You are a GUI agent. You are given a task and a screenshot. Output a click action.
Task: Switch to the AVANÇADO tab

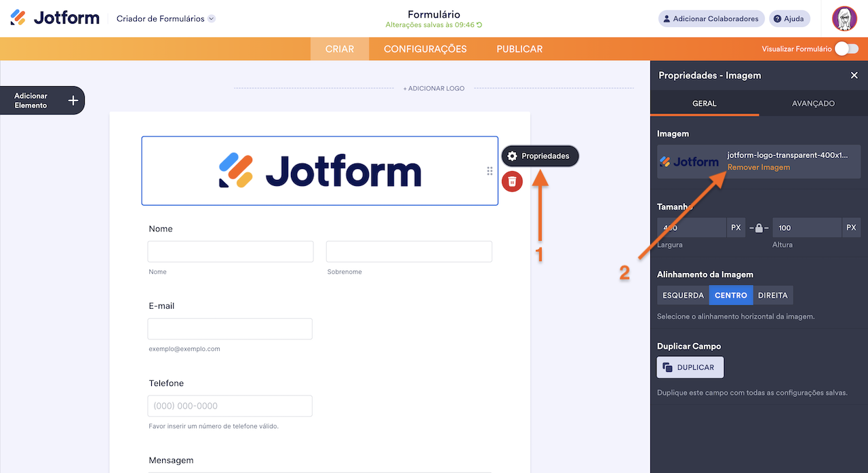tap(813, 104)
